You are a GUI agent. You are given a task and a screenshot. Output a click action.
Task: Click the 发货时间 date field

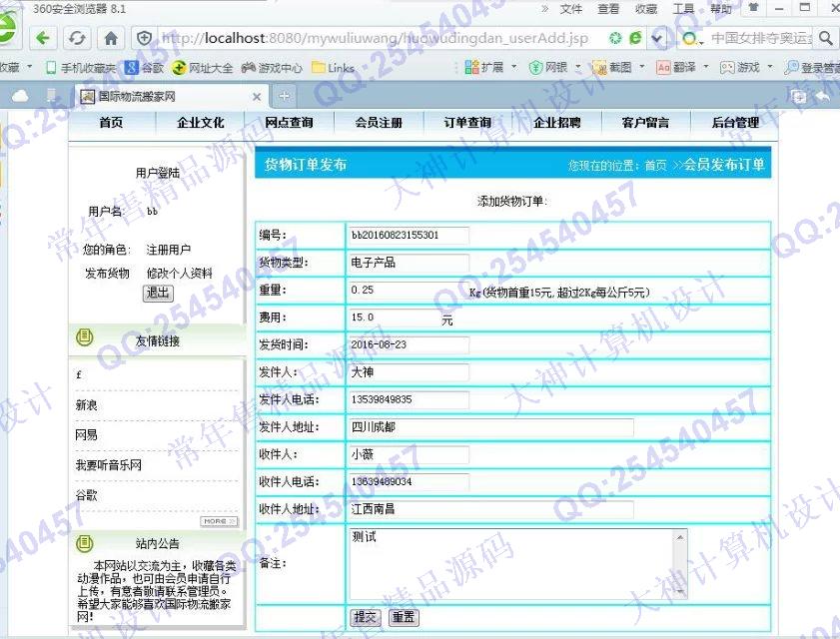(x=409, y=344)
